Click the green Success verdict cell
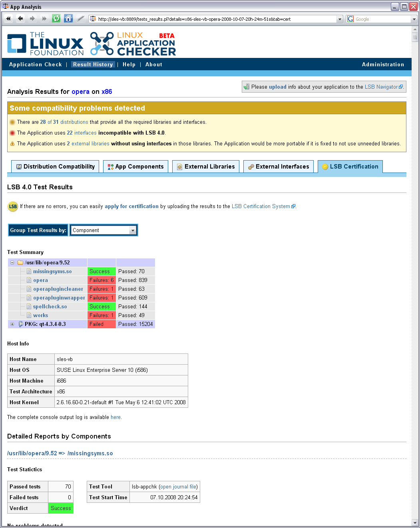Image resolution: width=420 pixels, height=528 pixels. click(61, 508)
